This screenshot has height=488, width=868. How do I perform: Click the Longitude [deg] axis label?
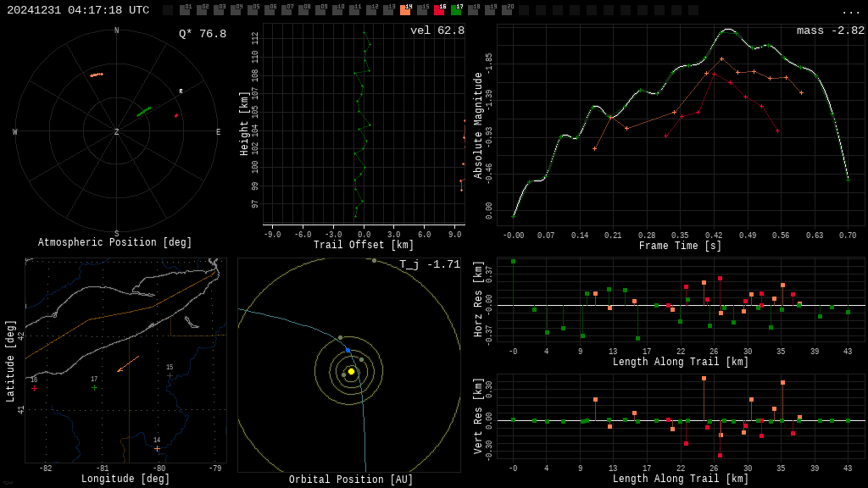[125, 479]
